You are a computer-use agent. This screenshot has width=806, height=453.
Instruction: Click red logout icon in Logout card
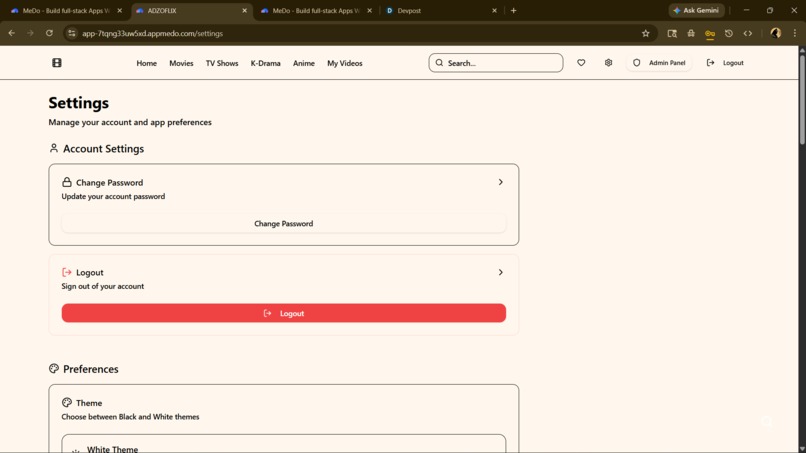click(x=67, y=272)
